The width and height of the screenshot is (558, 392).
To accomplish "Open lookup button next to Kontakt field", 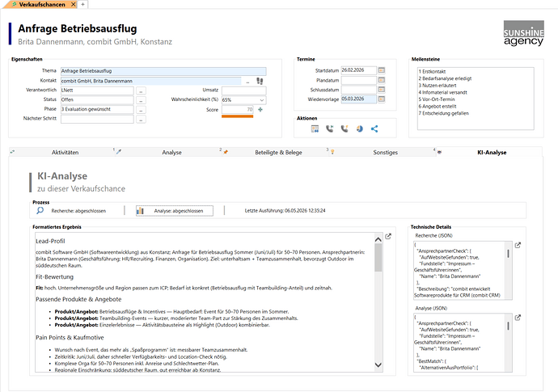I will [x=247, y=81].
